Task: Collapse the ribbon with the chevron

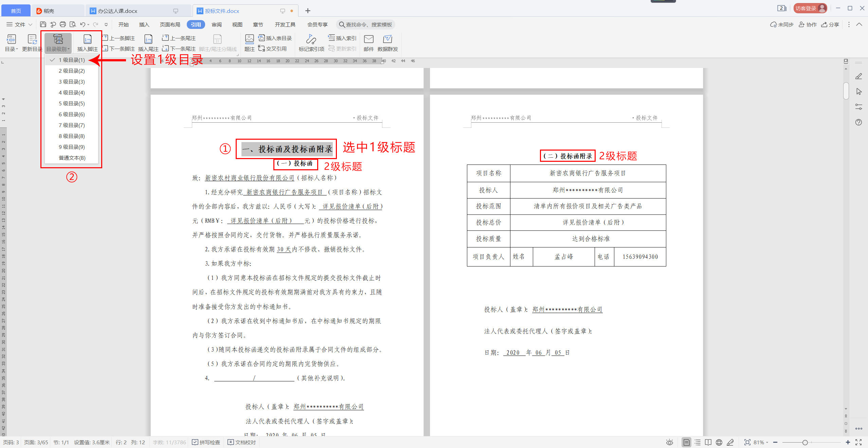Action: [859, 24]
